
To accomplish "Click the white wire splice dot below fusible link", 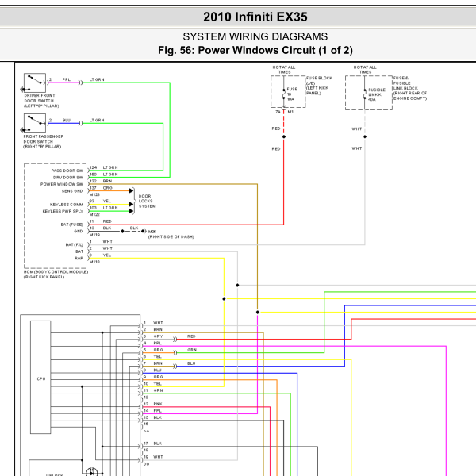I will 365,136.
